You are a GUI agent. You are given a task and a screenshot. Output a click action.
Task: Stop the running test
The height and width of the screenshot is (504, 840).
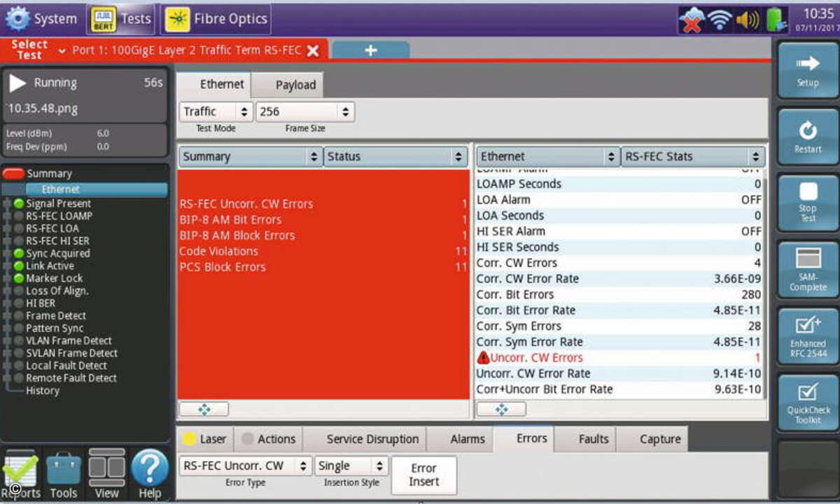click(808, 203)
